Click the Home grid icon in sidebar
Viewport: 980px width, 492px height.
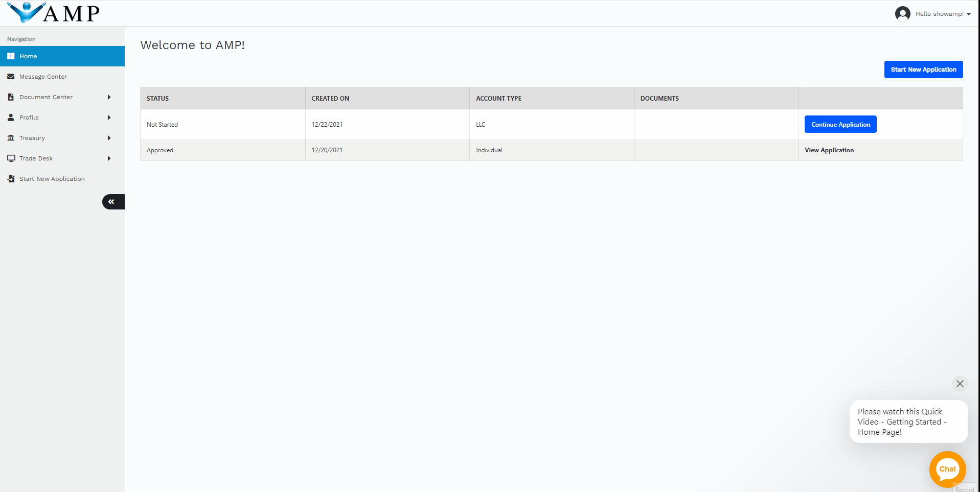tap(11, 56)
